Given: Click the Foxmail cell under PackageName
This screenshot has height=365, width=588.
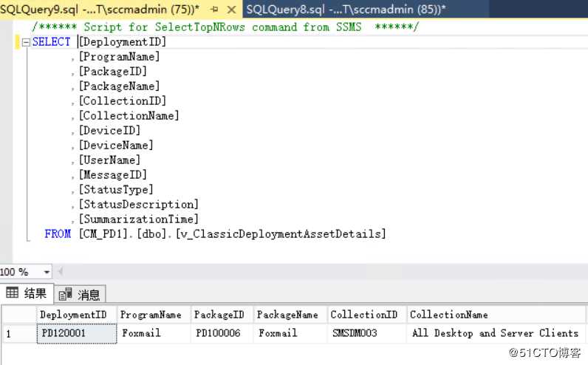Looking at the screenshot, I should click(x=290, y=333).
